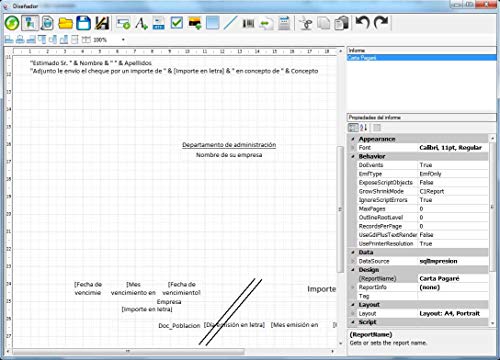Collapse the Design property category
This screenshot has width=500, height=360.
click(x=353, y=270)
